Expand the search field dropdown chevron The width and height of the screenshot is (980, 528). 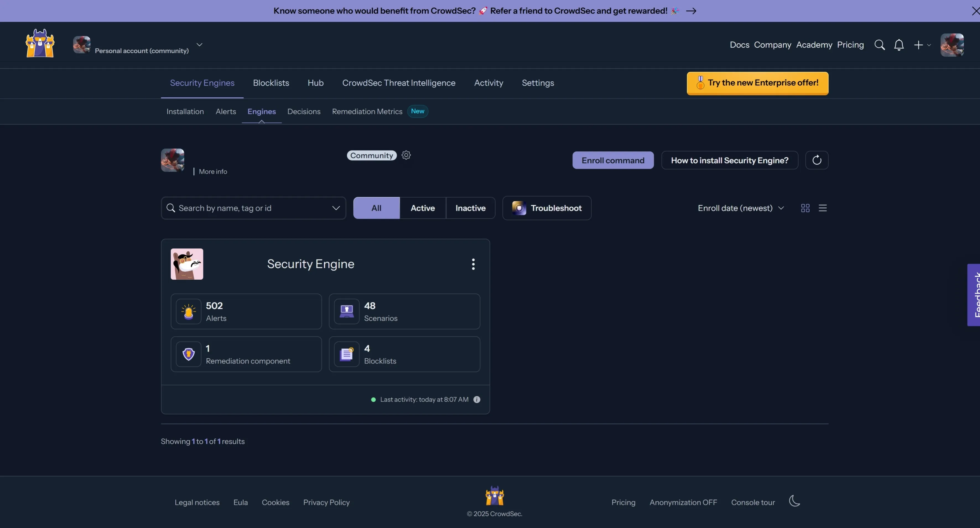point(336,208)
